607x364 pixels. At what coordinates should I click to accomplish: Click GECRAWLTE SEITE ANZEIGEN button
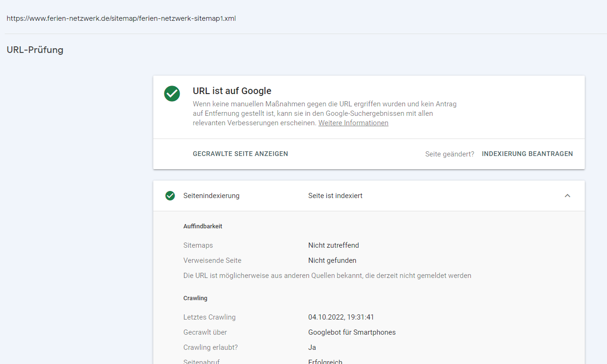240,154
